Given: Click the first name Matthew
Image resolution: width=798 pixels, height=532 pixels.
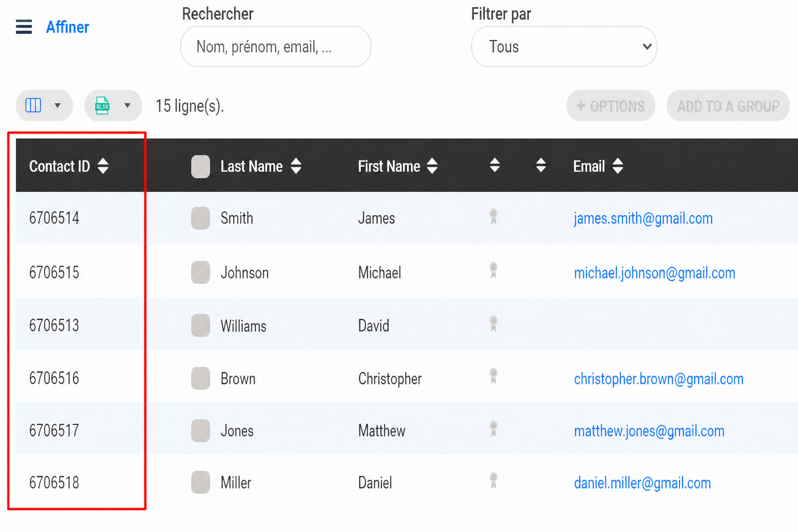Looking at the screenshot, I should pos(382,431).
